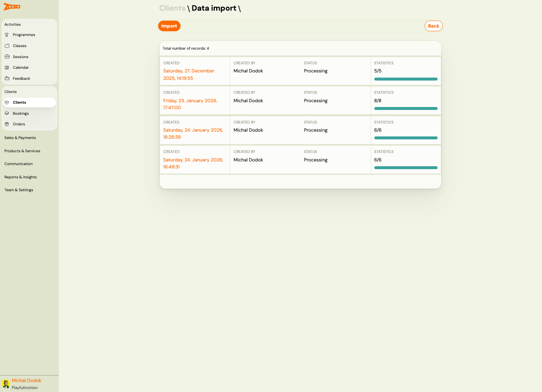Open Bookings via the stacked-layers icon

7,113
